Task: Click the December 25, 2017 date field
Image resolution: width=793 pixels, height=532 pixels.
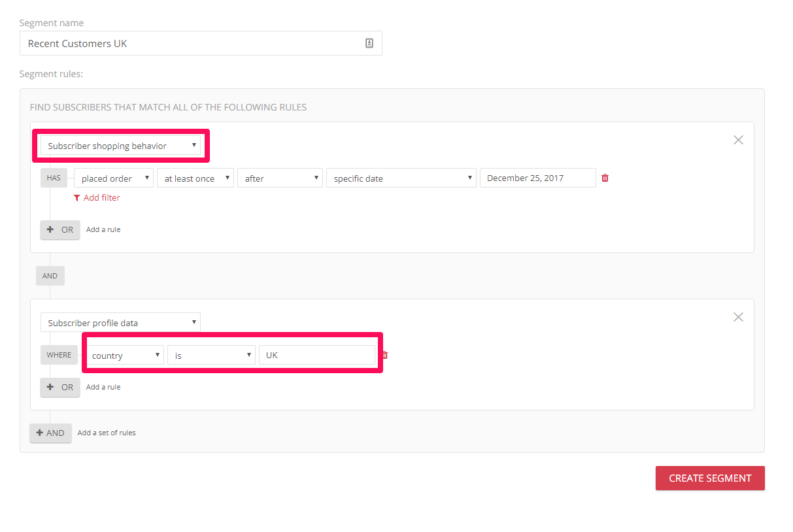Action: point(537,178)
